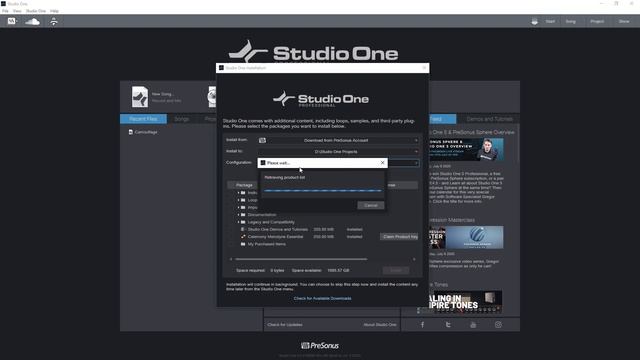
Task: Open the View menu
Action: [17, 11]
